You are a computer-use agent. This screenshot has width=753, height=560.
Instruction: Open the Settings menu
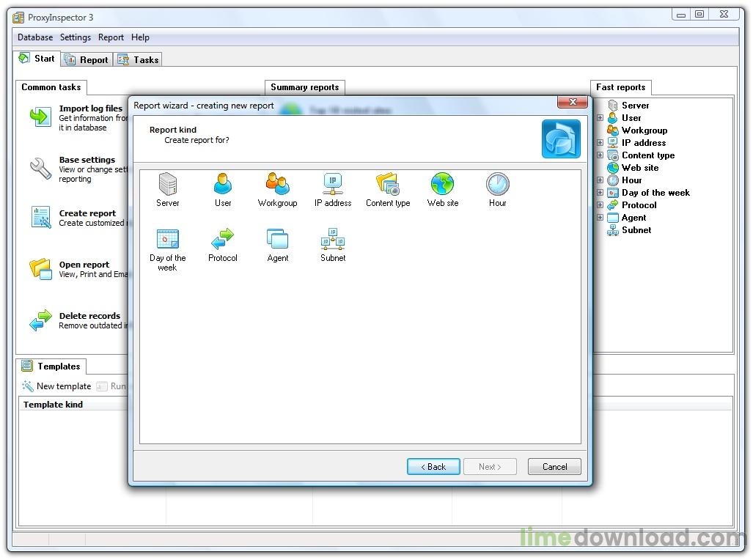tap(75, 37)
